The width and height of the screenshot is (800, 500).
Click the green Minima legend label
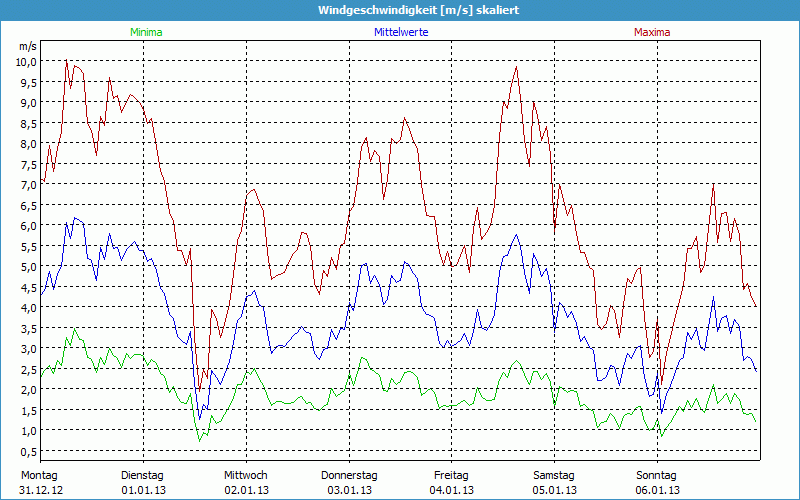click(x=145, y=32)
